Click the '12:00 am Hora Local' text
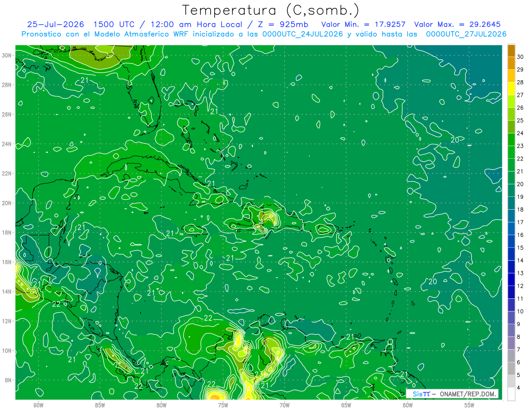This screenshot has width=532, height=411. coord(196,24)
